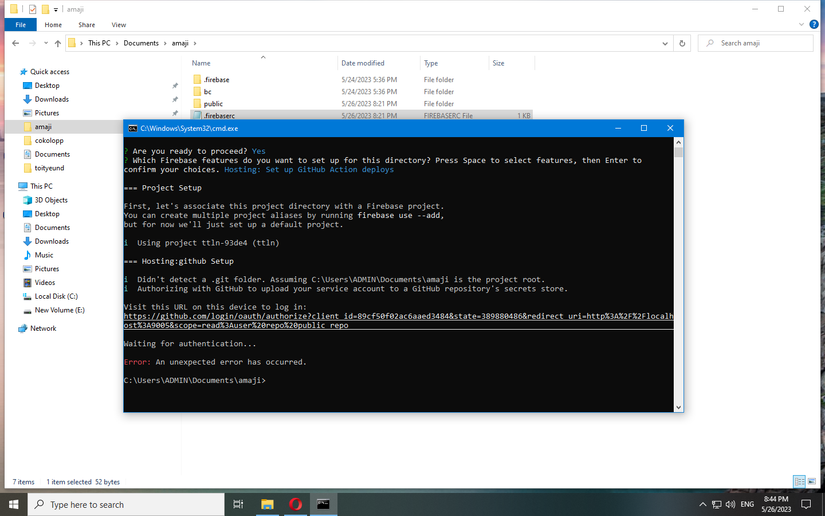Open pinned Downloads under Quick access

52,99
